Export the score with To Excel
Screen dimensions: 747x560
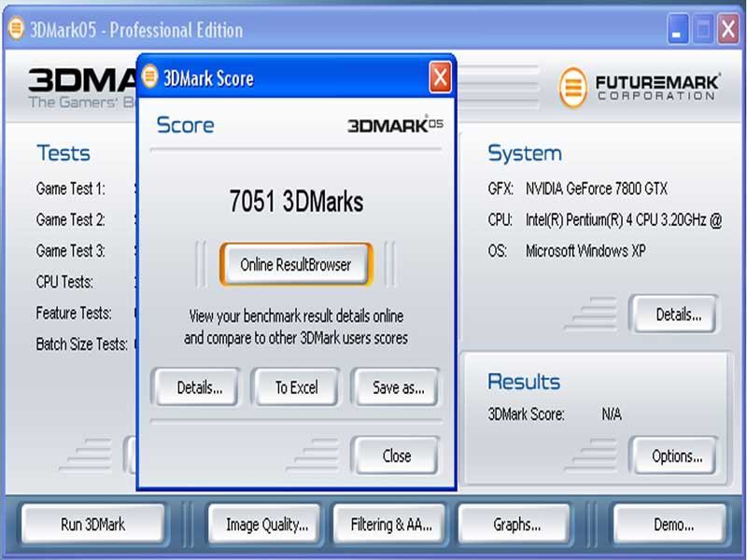coord(296,387)
